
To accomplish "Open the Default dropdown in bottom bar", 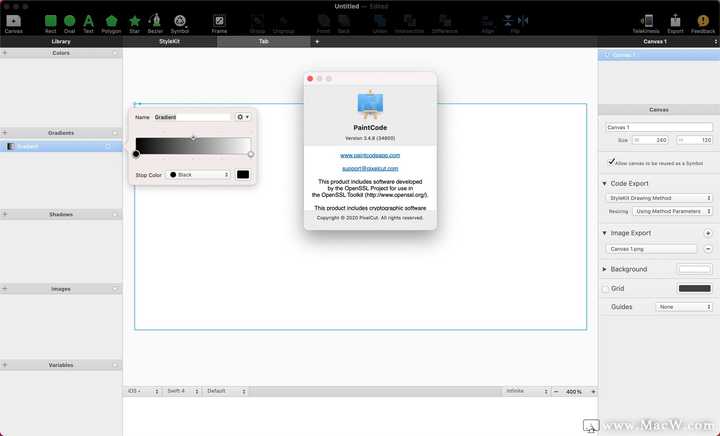I will point(226,391).
